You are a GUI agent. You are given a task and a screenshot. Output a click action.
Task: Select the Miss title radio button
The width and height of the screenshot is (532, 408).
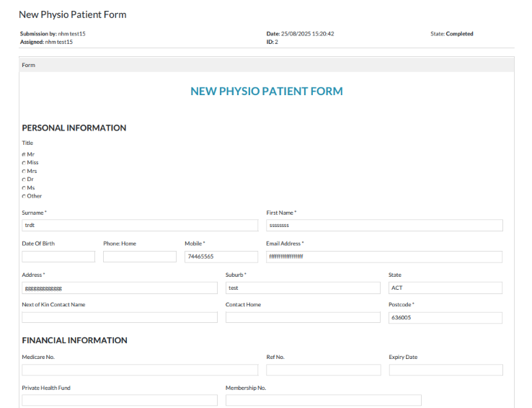(24, 163)
